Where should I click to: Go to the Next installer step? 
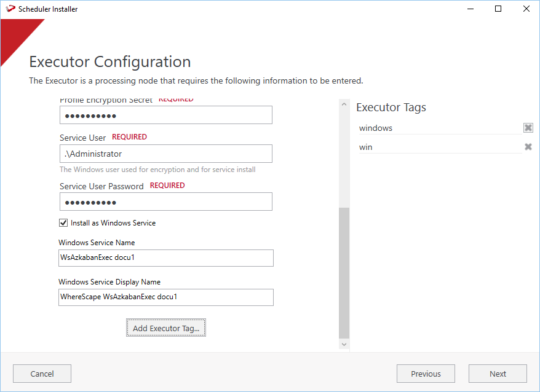point(498,374)
